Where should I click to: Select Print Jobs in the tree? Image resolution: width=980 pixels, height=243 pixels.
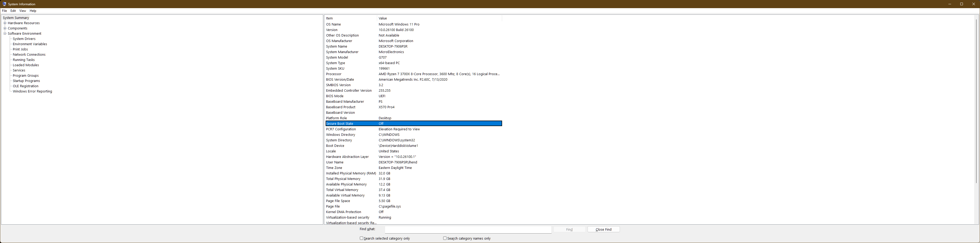[x=20, y=49]
